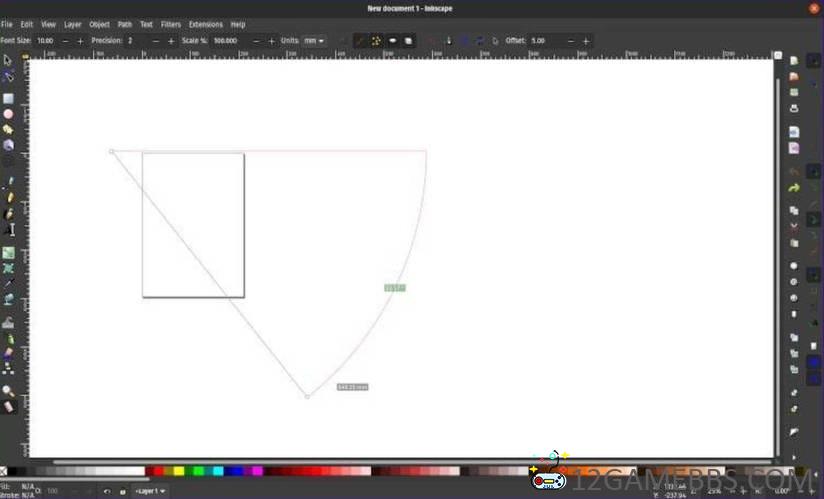824x499 pixels.
Task: Activate the Zoom magnifier tool
Action: (x=8, y=391)
